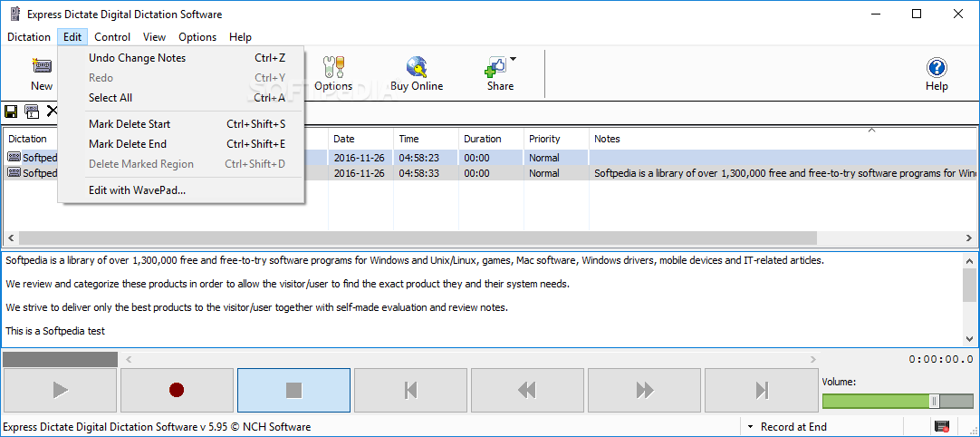The width and height of the screenshot is (980, 437).
Task: Click the Play button
Action: pos(60,390)
